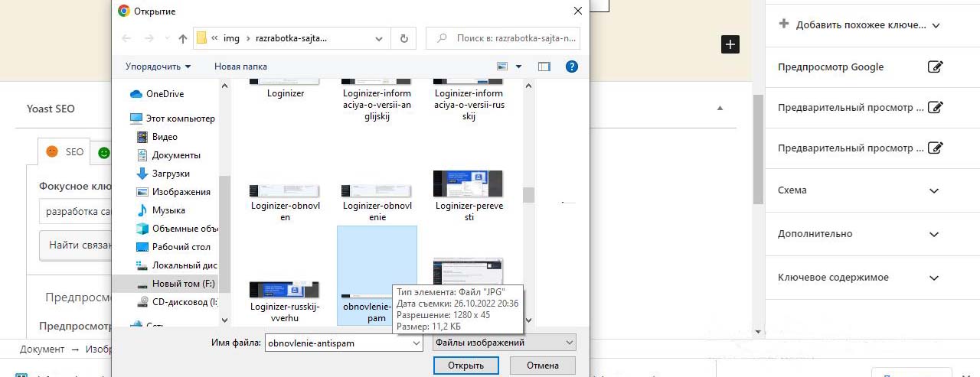Open the Файлы изображений file type dropdown
The image size is (980, 377).
pyautogui.click(x=503, y=343)
